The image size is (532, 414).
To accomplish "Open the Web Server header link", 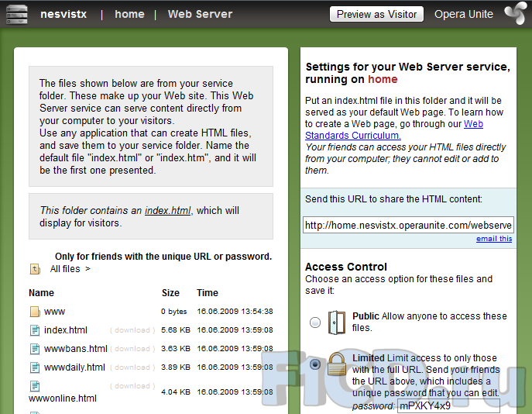I will coord(201,14).
